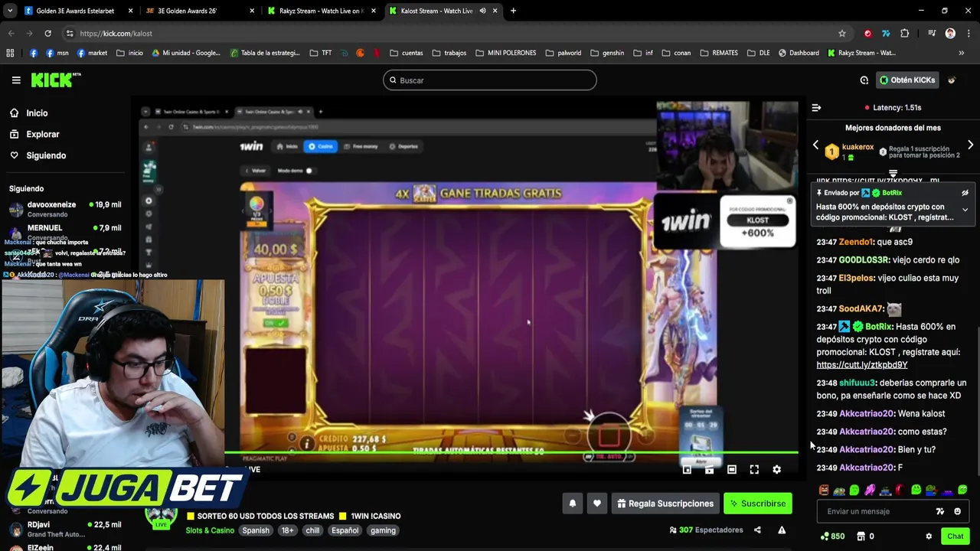The image size is (980, 551).
Task: Open the Chrome extensions puzzle icon
Action: pos(904,33)
